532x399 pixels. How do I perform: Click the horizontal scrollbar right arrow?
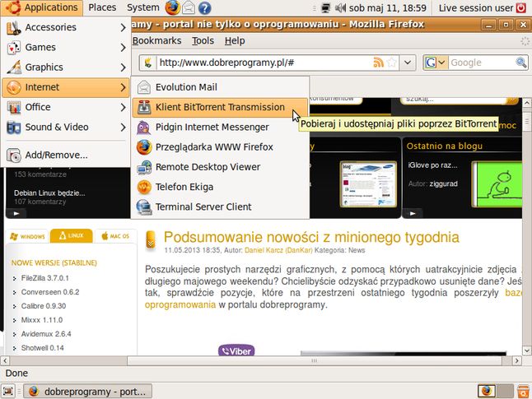[516, 360]
